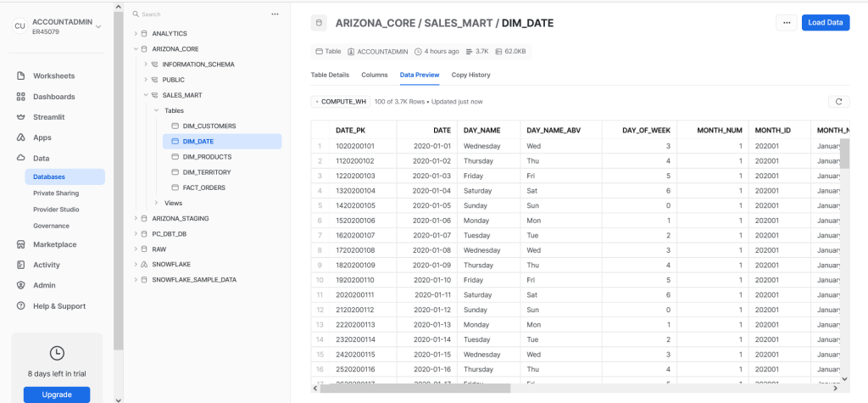Expand the ANALYTICS database node
This screenshot has width=868, height=403.
click(x=135, y=33)
